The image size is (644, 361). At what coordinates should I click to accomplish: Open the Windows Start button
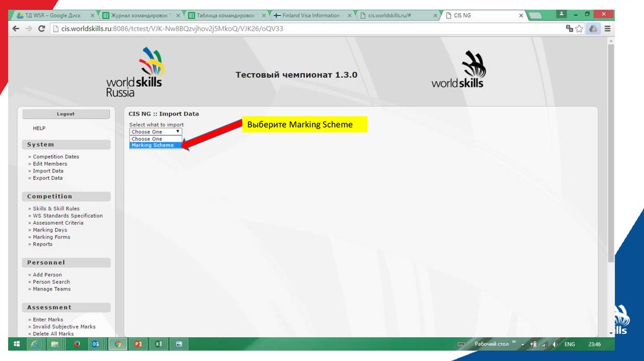pyautogui.click(x=16, y=344)
